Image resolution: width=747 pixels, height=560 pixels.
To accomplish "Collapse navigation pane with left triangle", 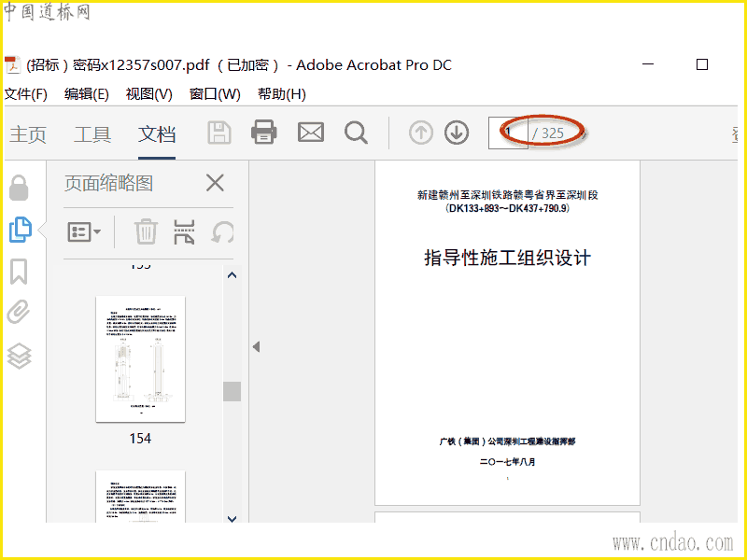I will [256, 346].
